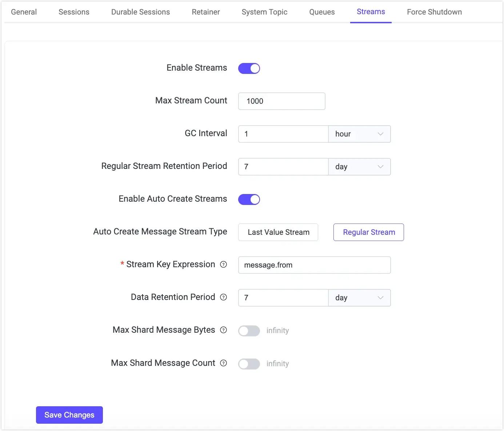Click help icon next to Data Retention Period
The image size is (504, 431).
(x=224, y=297)
